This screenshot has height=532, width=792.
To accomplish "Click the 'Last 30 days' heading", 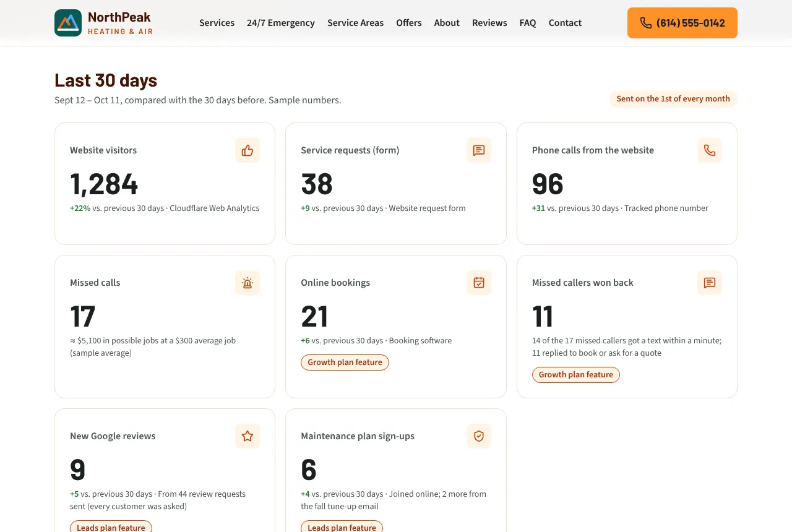I will [106, 80].
